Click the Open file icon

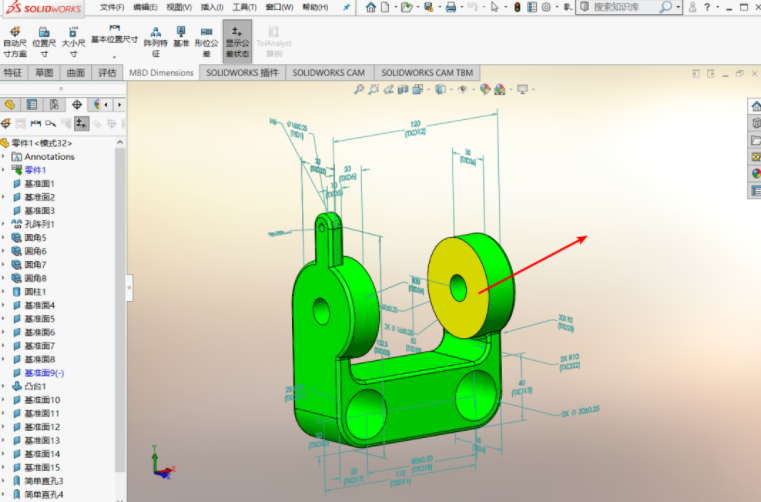tap(406, 7)
